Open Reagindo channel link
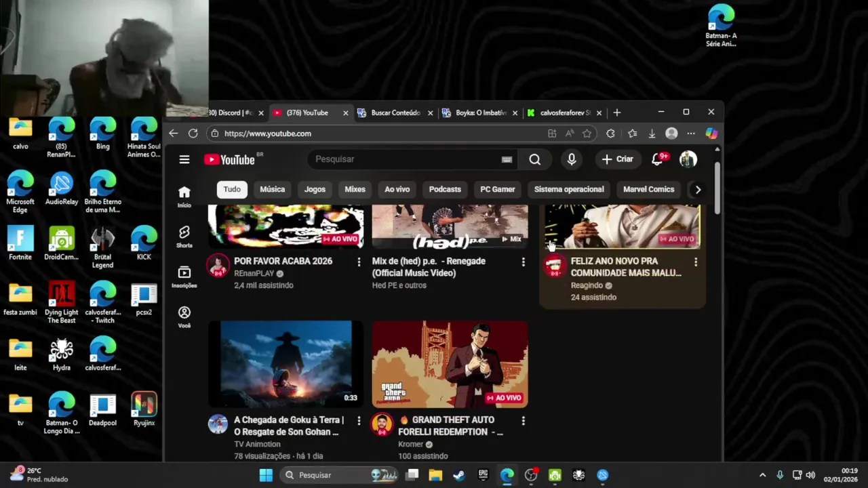Viewport: 868px width, 488px height. point(587,286)
